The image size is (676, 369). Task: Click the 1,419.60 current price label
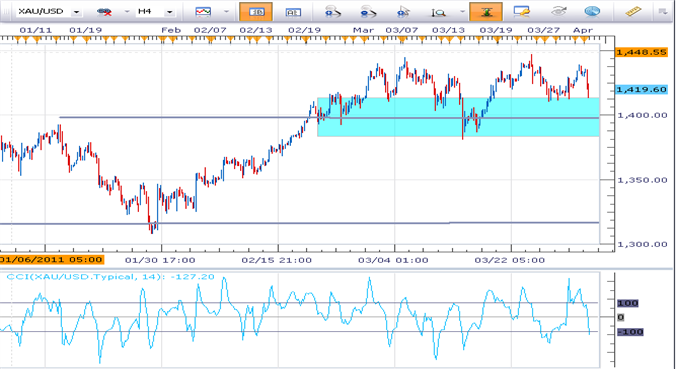tap(641, 90)
